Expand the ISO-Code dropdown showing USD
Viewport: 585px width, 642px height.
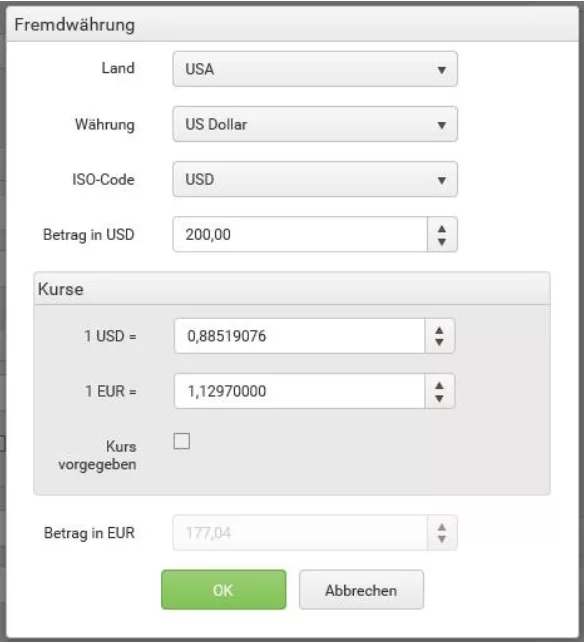point(315,179)
